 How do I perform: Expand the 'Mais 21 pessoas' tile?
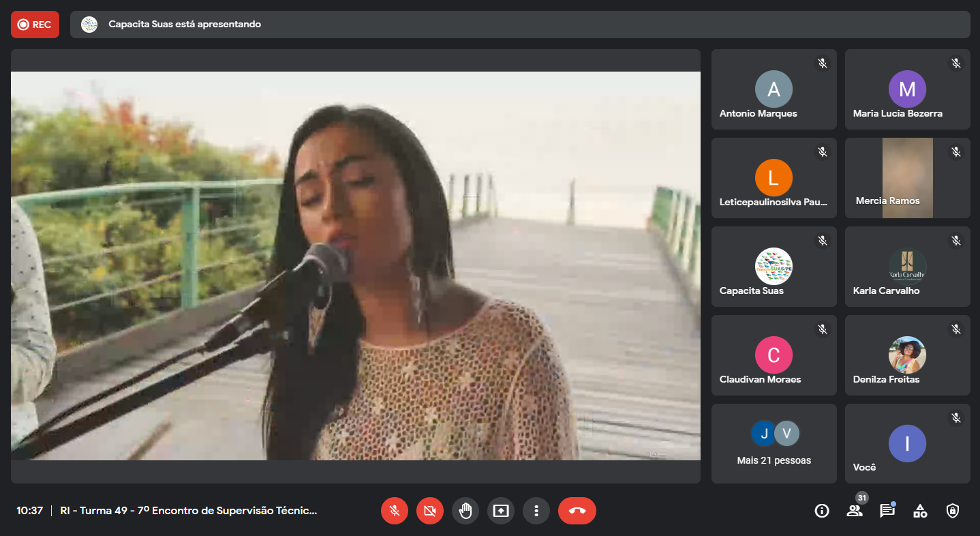774,443
